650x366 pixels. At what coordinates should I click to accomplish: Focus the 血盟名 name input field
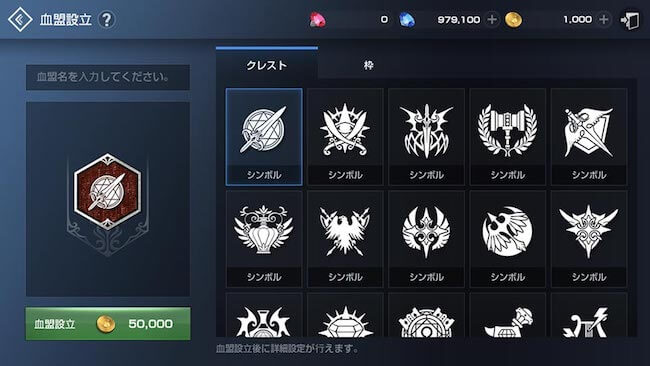(x=108, y=77)
